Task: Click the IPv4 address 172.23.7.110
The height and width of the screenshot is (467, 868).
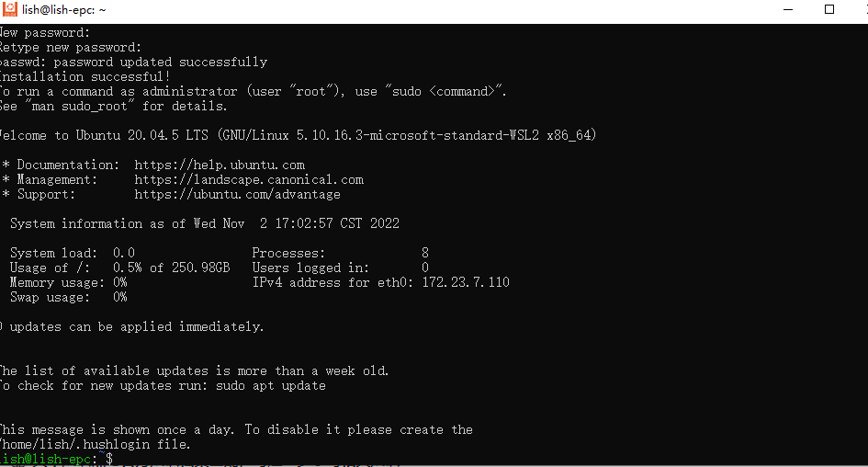Action: coord(466,282)
